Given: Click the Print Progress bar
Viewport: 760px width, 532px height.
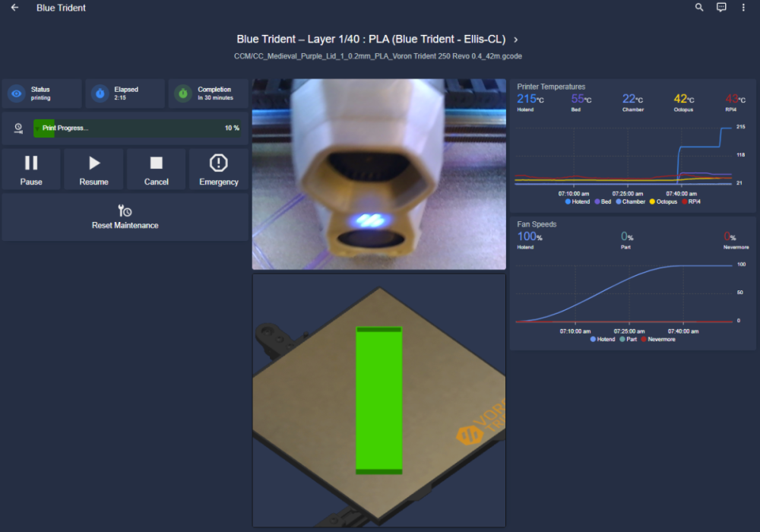Looking at the screenshot, I should 137,128.
